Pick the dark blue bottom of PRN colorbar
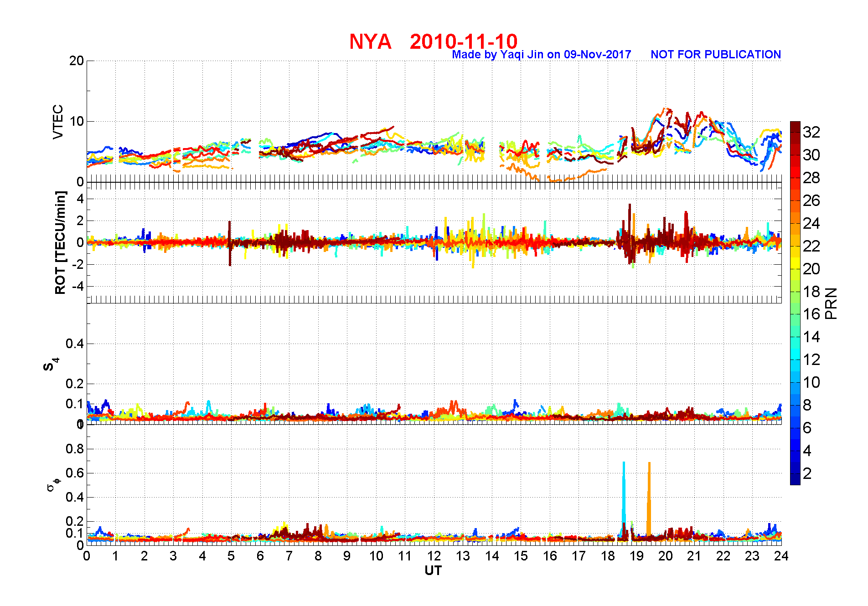868x606 pixels. (795, 479)
